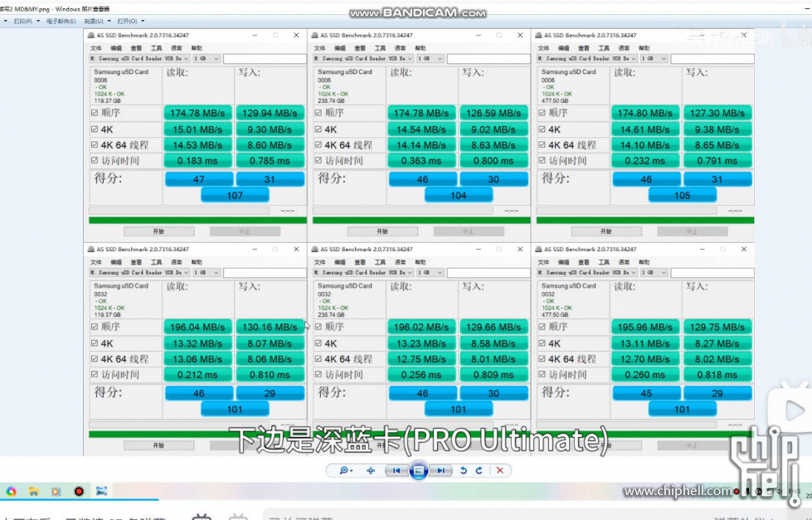Toggle 顺序 checkbox in the 127.30 MB/s row
This screenshot has height=520, width=812.
click(x=542, y=113)
